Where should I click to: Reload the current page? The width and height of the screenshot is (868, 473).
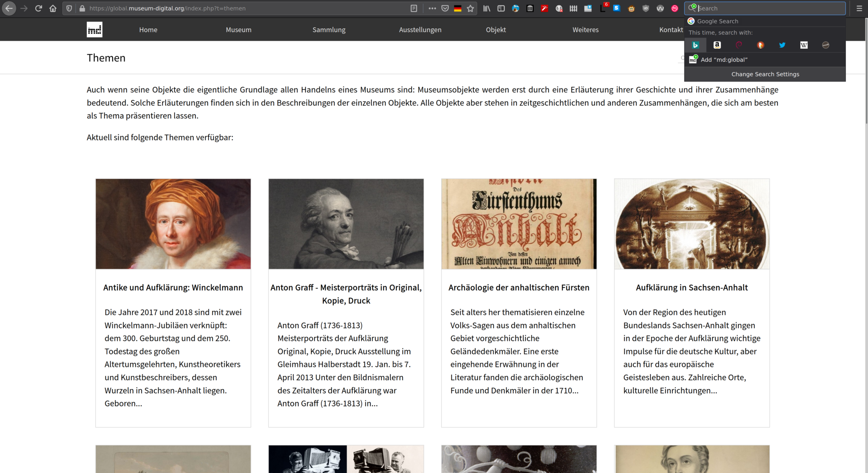39,8
